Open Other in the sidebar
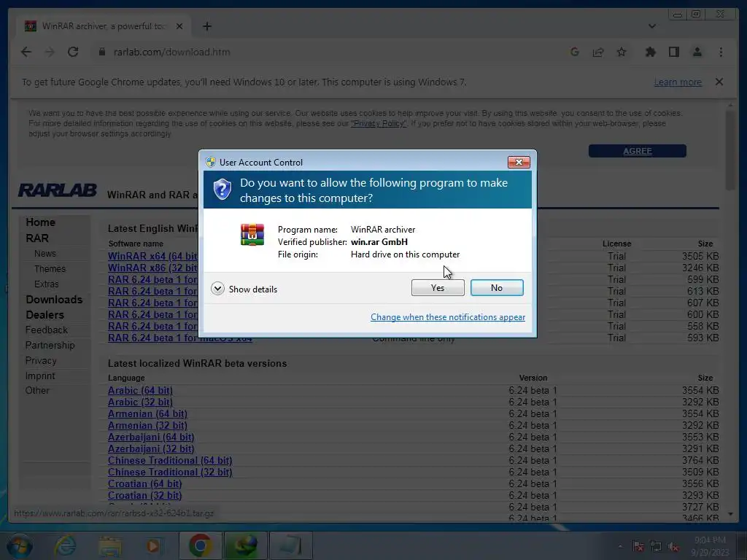The width and height of the screenshot is (747, 560). [x=37, y=391]
